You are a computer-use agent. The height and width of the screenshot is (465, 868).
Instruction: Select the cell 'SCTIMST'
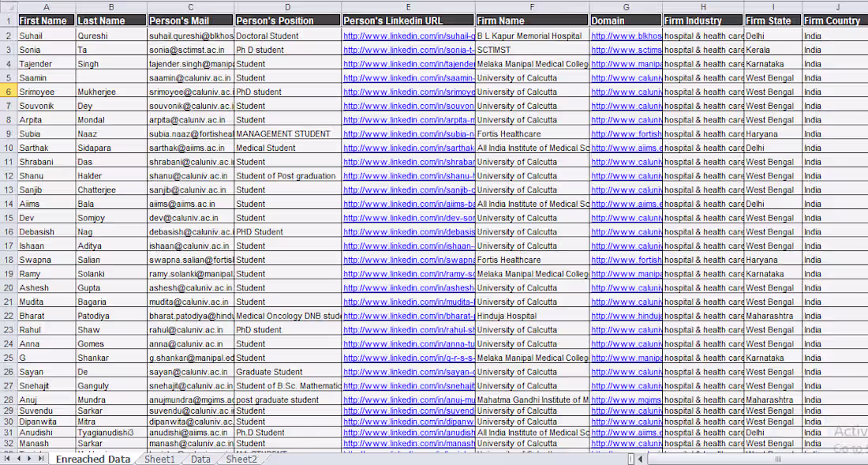point(533,50)
